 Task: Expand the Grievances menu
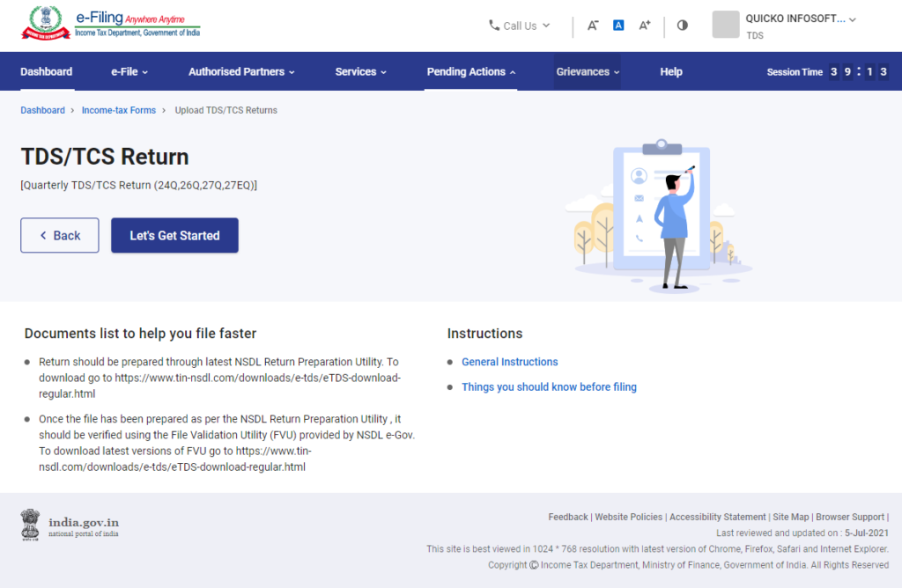pos(587,71)
